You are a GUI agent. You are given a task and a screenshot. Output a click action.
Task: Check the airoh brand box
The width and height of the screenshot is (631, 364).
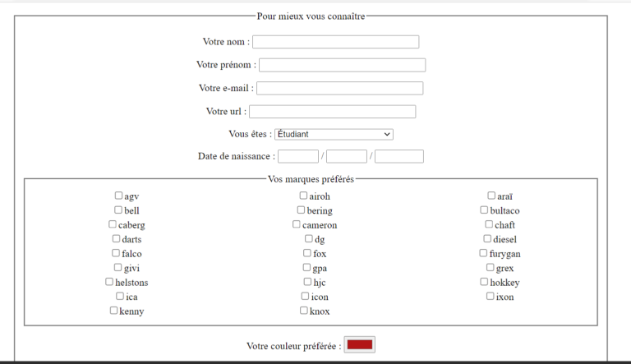tap(304, 196)
